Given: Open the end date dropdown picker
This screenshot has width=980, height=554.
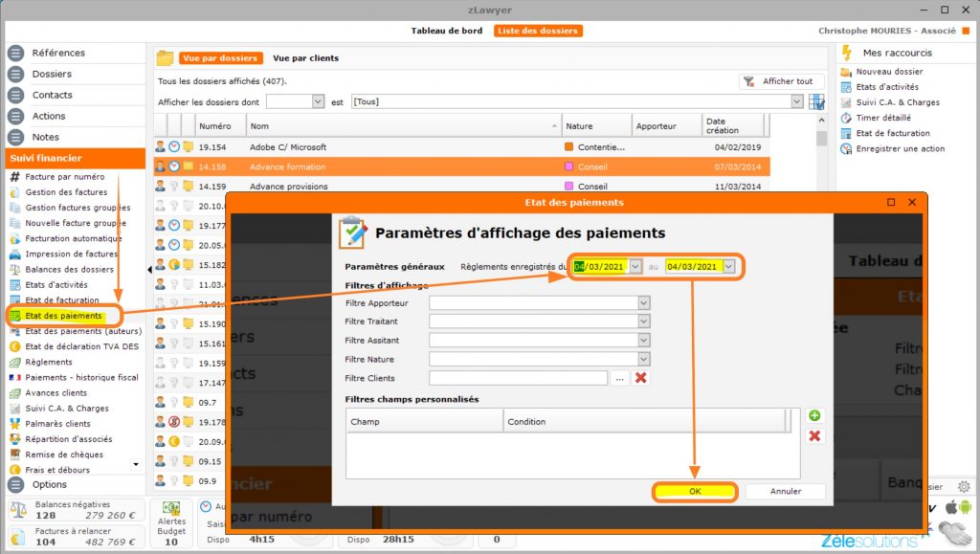Looking at the screenshot, I should (728, 267).
